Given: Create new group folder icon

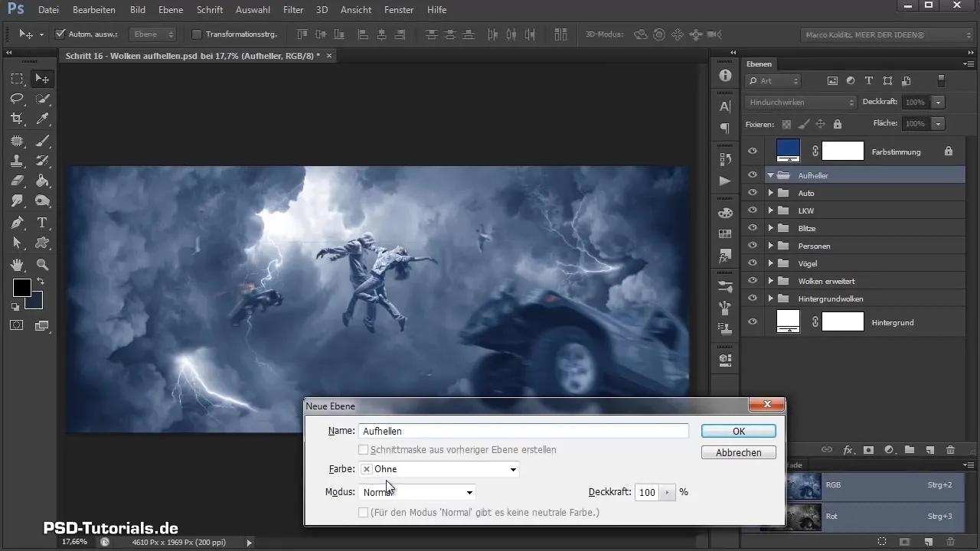Looking at the screenshot, I should pyautogui.click(x=910, y=450).
